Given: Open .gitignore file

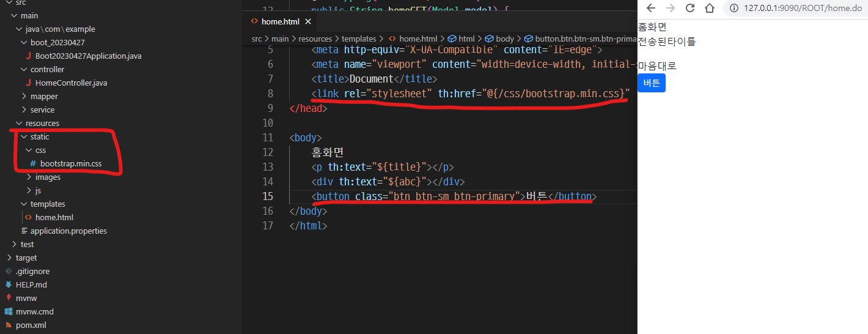Looking at the screenshot, I should (33, 271).
